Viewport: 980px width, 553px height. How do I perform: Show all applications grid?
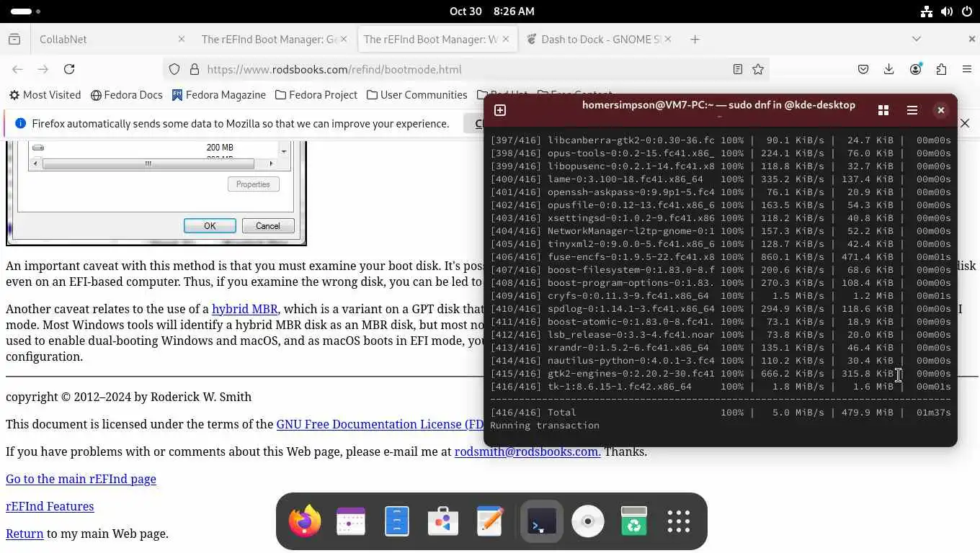pos(679,521)
